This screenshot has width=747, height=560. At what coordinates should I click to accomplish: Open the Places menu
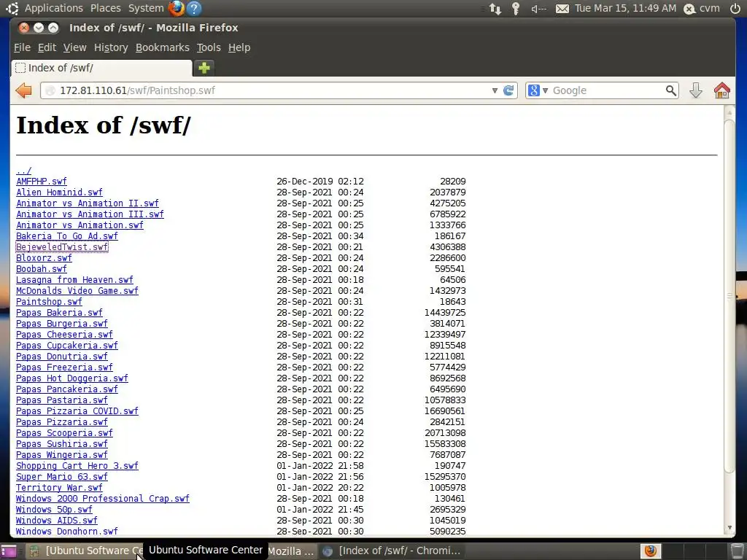[x=105, y=8]
